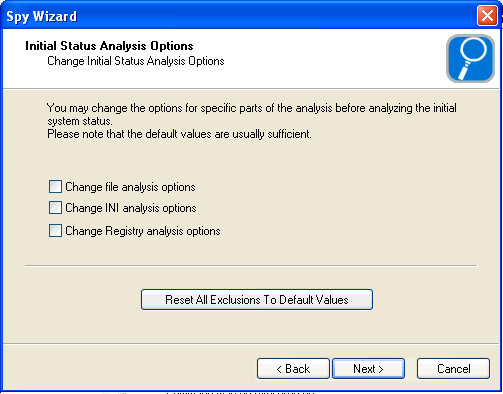The width and height of the screenshot is (503, 394).
Task: Tick the INI analysis options checkbox
Action: 55,208
